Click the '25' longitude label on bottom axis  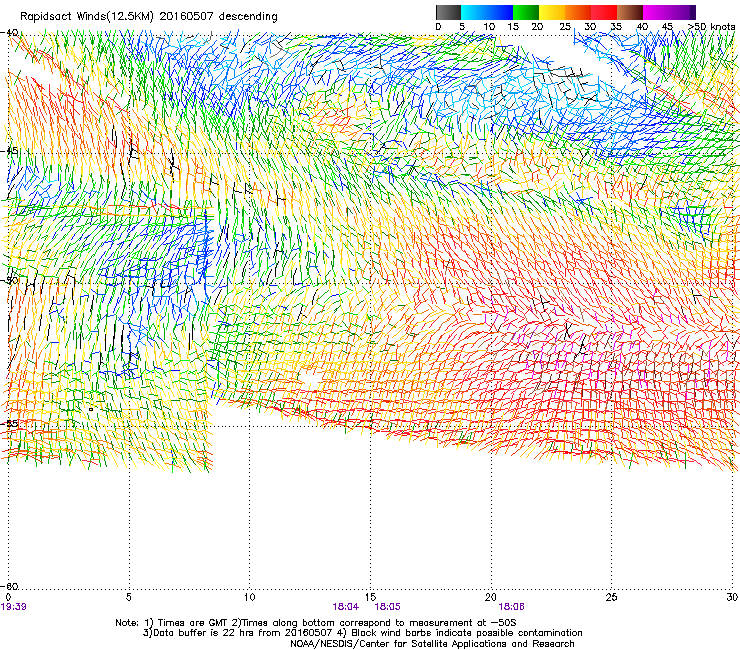pyautogui.click(x=611, y=597)
